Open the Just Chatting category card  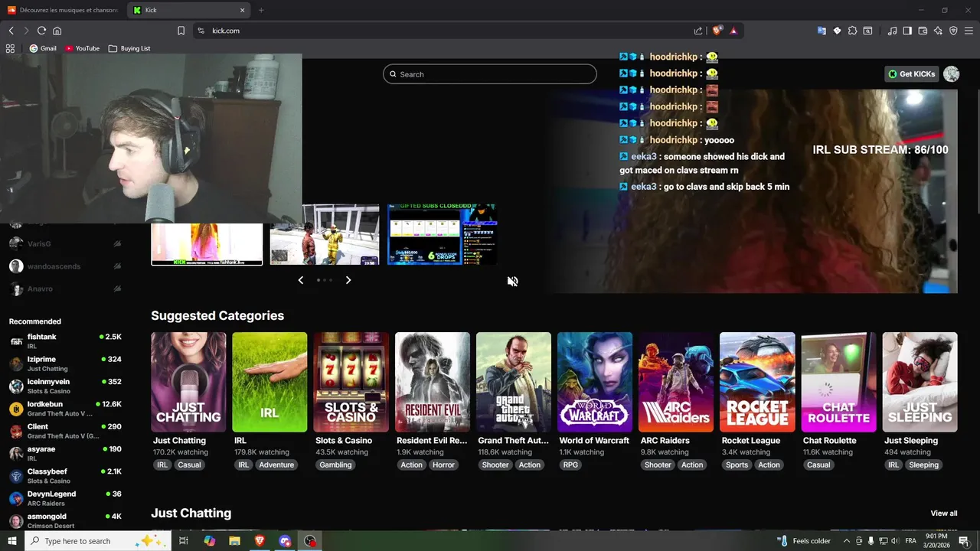(188, 382)
